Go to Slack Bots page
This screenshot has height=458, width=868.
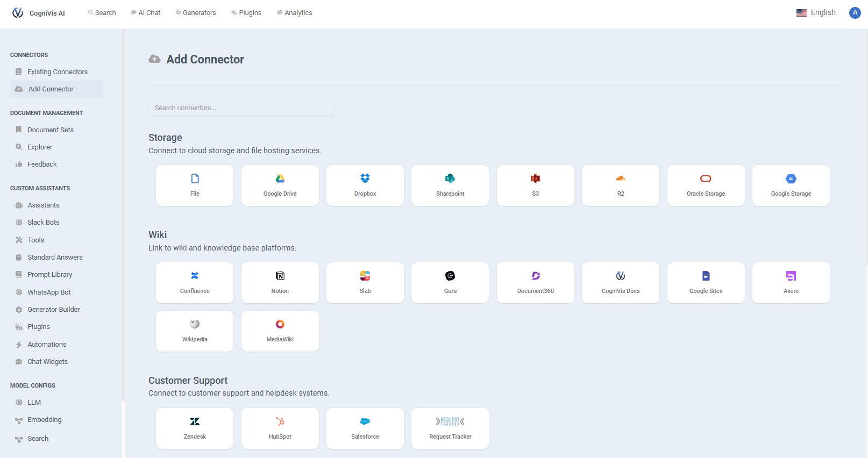pyautogui.click(x=56, y=222)
